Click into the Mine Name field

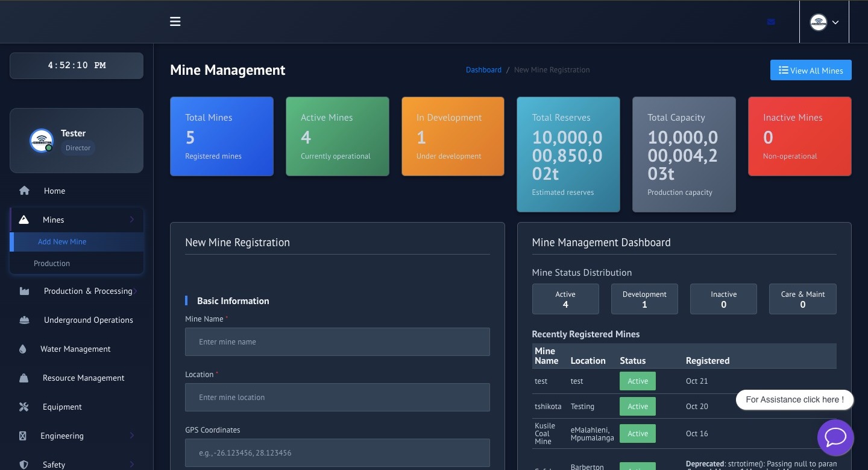(337, 341)
